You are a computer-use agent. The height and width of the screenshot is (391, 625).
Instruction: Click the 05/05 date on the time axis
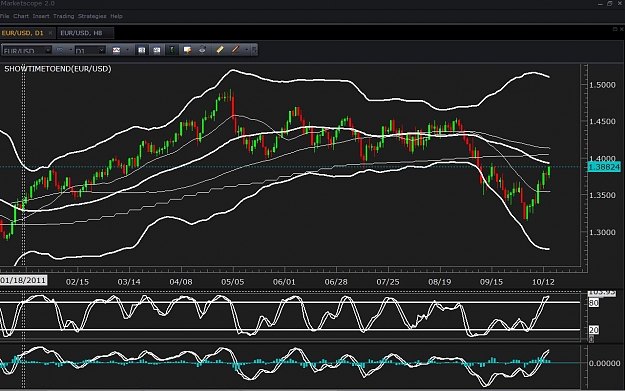(x=232, y=282)
